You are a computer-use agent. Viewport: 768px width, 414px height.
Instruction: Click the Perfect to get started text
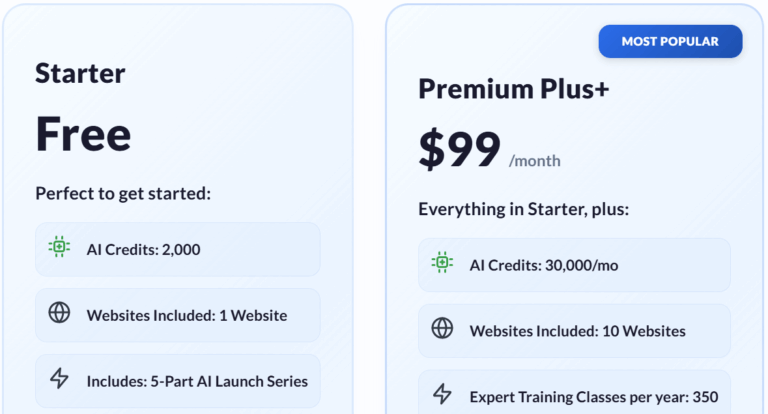click(123, 193)
